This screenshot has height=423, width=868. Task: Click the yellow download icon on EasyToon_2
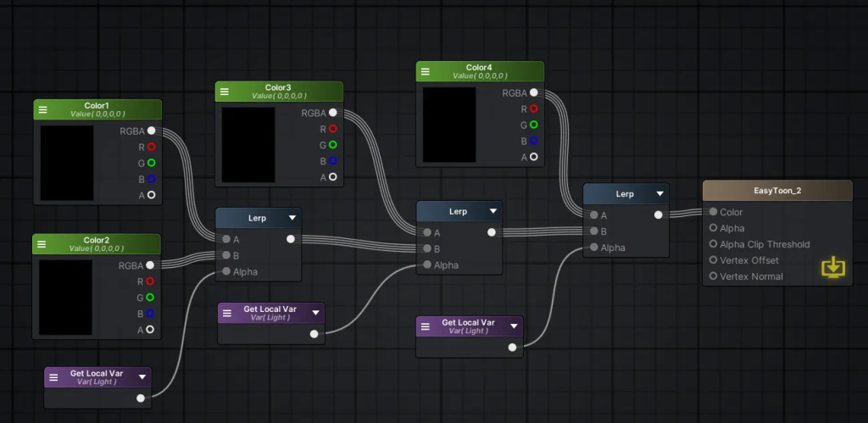pyautogui.click(x=833, y=268)
